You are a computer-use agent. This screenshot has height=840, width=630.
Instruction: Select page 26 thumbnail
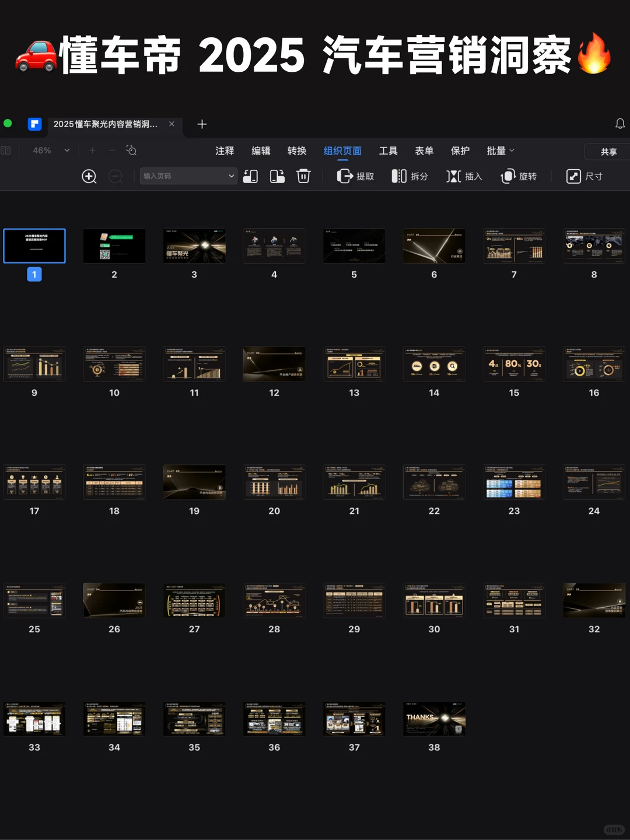[x=114, y=600]
